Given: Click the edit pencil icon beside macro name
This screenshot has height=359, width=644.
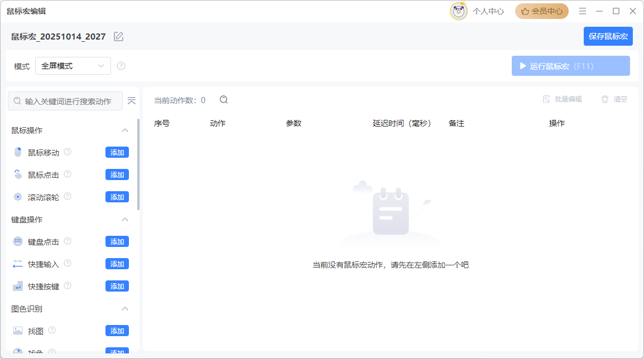Looking at the screenshot, I should click(x=118, y=37).
